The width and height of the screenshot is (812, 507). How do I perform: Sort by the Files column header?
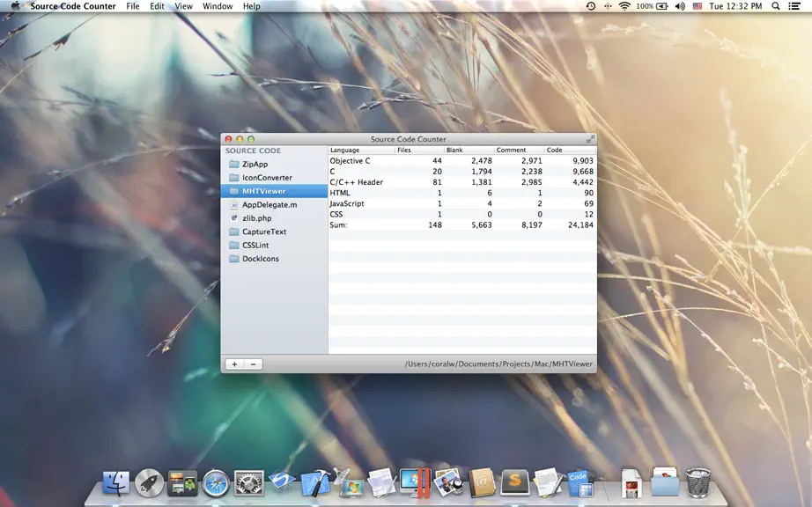tap(420, 150)
